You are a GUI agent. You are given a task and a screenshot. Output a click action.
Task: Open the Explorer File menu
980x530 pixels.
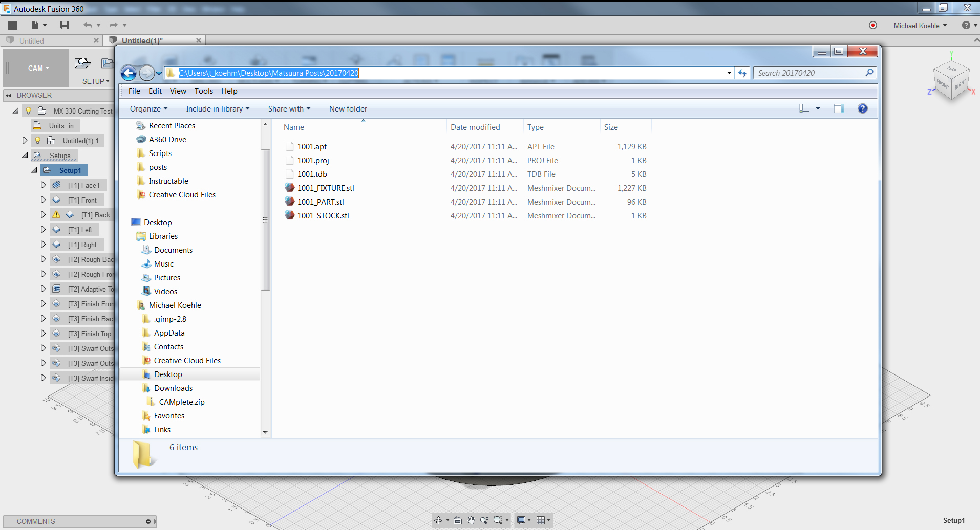[134, 91]
